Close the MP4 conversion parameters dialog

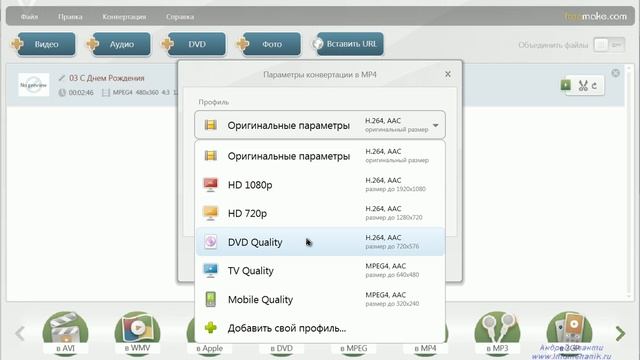point(448,74)
